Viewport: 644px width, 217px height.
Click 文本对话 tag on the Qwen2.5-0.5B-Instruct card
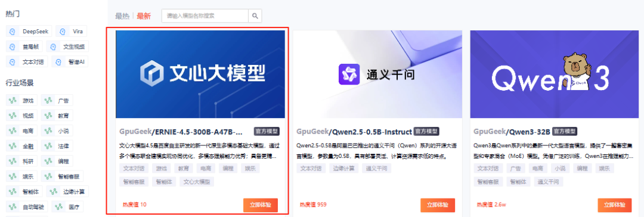311,168
